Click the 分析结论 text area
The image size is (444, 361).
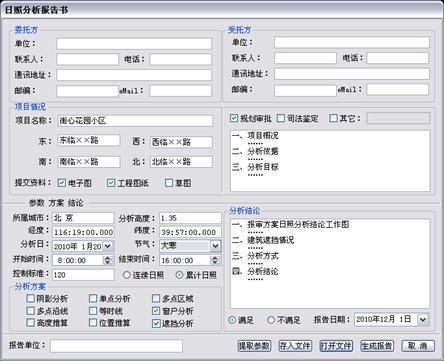pos(330,264)
